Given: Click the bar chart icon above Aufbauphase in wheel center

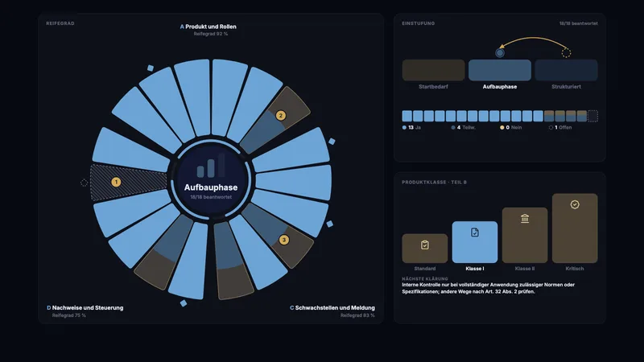Looking at the screenshot, I should coord(211,166).
